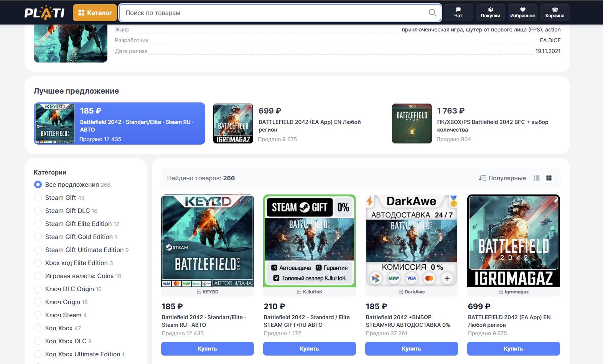Open the 185 ₽ best offer card
Viewport: 603px width, 364px height.
[119, 124]
